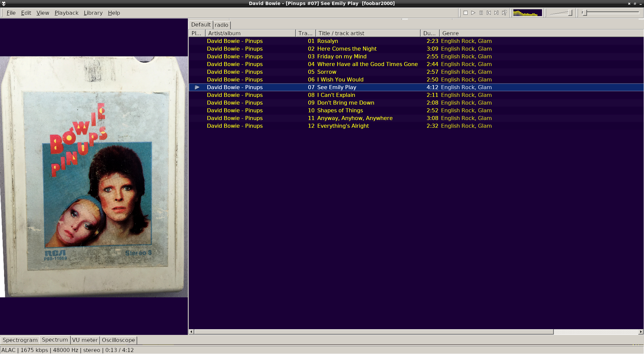Open the Library menu
Viewport: 644px width, 354px height.
coord(93,13)
